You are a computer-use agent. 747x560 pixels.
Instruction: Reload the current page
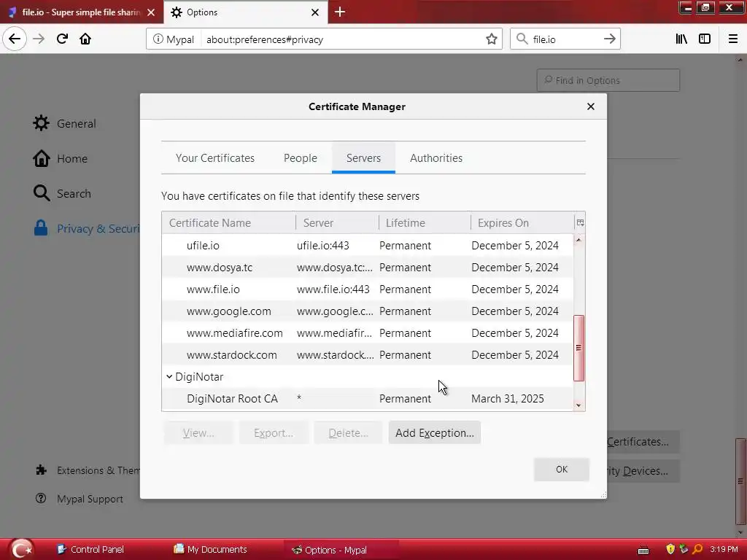click(62, 39)
